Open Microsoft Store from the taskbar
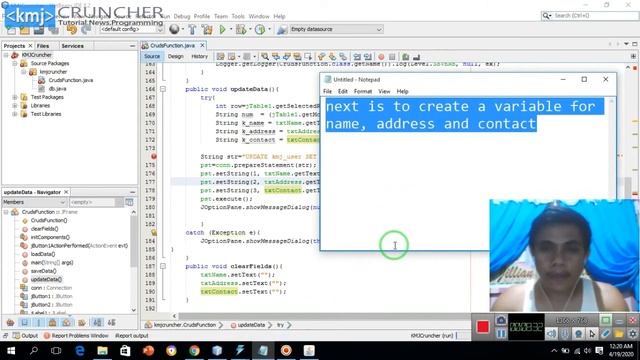Image resolution: width=640 pixels, height=360 pixels. tap(125, 351)
